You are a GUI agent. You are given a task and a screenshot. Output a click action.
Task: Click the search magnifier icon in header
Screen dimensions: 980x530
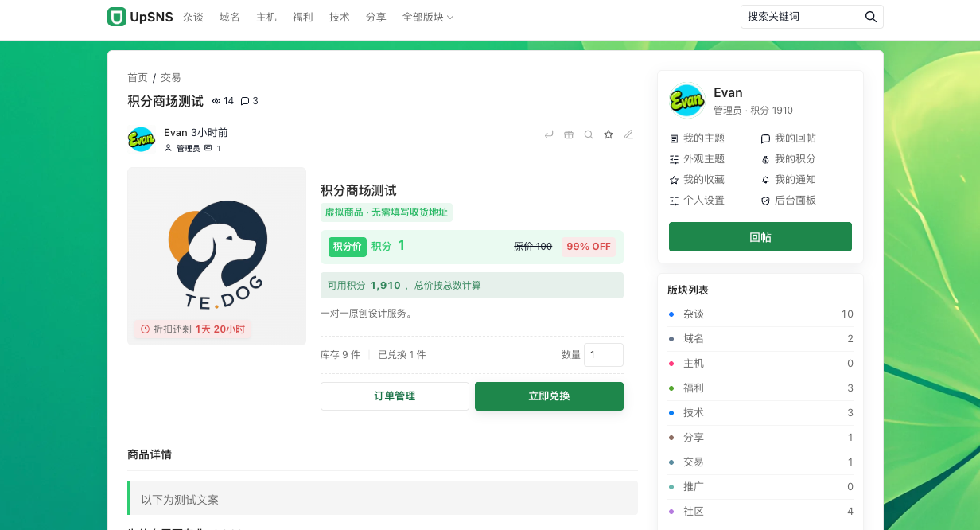pyautogui.click(x=871, y=17)
